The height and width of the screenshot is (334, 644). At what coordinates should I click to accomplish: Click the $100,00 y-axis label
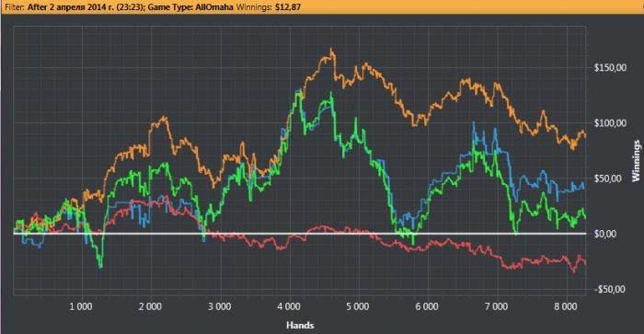[x=610, y=123]
